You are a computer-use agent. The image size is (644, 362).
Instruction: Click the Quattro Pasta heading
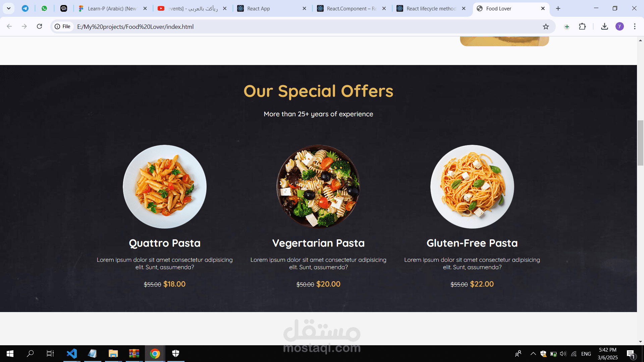[165, 243]
